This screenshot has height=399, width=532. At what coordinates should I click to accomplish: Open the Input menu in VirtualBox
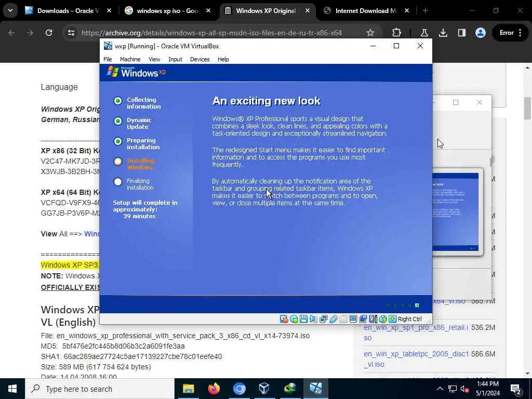(x=175, y=59)
